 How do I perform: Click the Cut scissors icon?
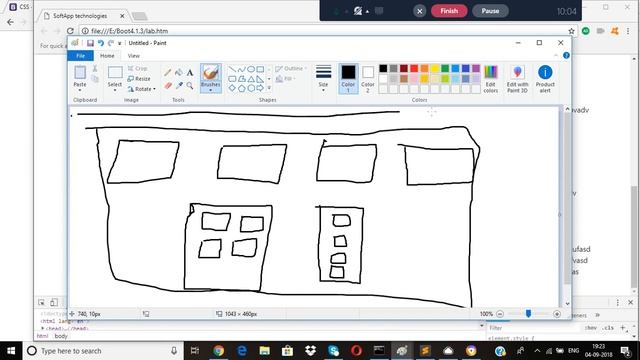95,68
